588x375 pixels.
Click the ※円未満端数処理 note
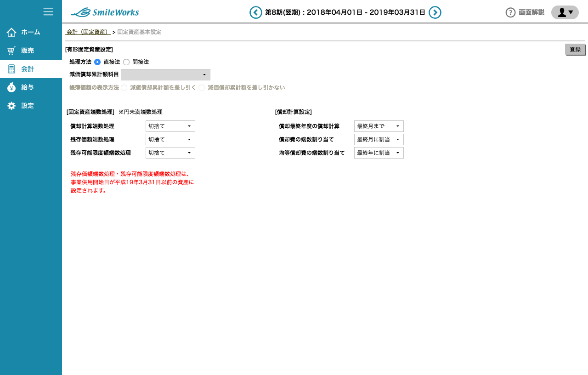pos(141,112)
